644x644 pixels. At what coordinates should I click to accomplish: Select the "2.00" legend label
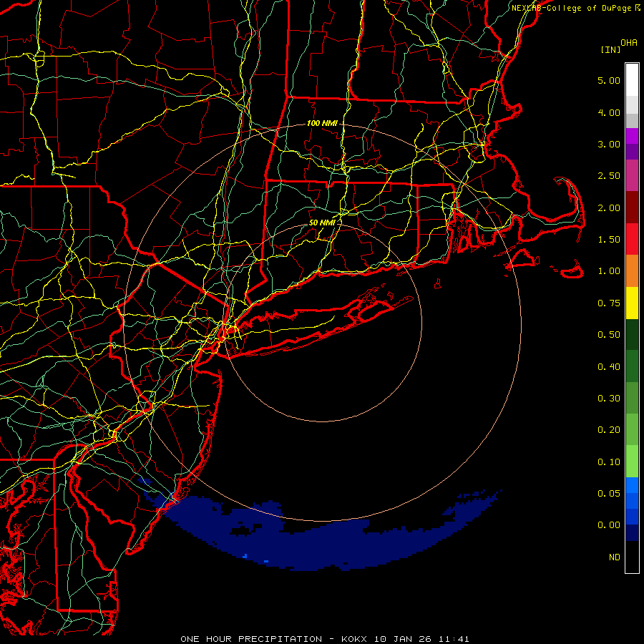609,208
